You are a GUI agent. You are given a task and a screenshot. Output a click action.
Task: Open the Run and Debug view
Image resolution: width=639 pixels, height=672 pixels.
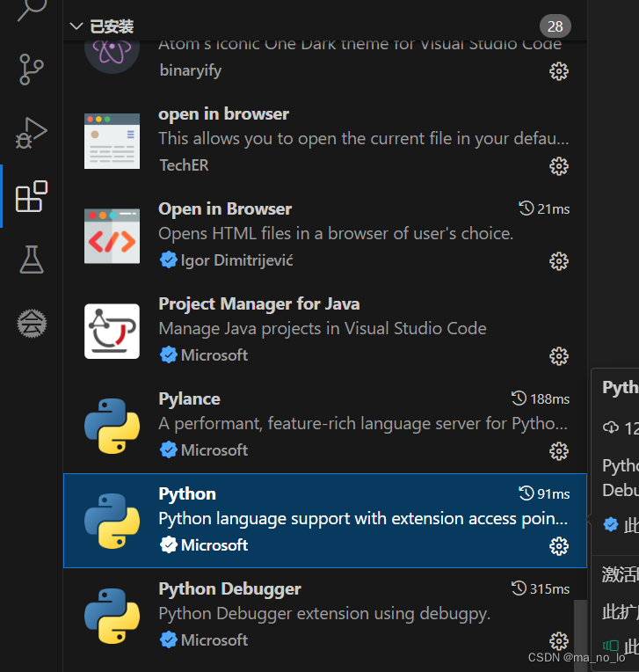coord(32,133)
